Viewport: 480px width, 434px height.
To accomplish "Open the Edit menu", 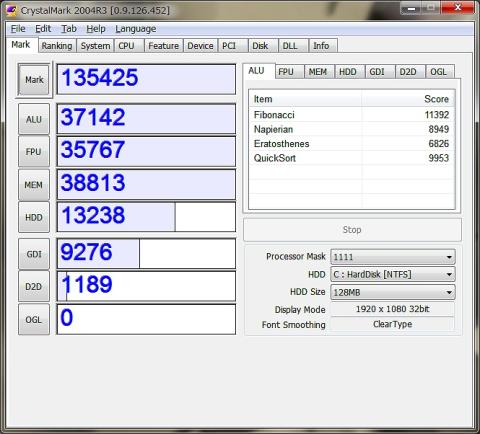I will [43, 29].
